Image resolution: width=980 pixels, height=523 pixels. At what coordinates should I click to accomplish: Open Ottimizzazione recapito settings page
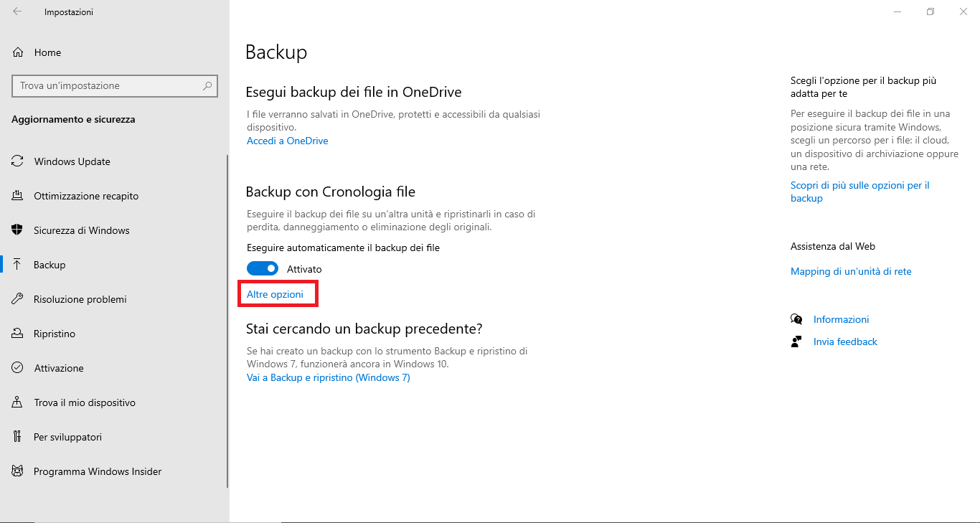86,196
